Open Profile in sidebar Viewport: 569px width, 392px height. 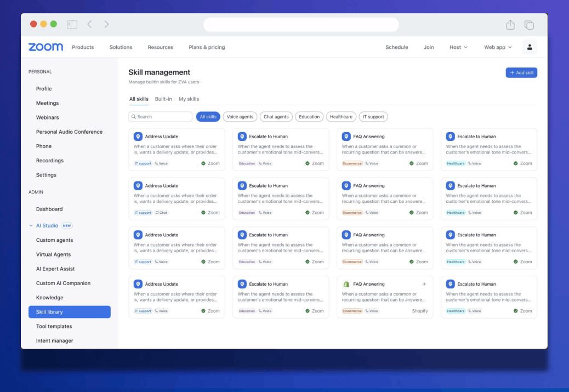tap(44, 89)
